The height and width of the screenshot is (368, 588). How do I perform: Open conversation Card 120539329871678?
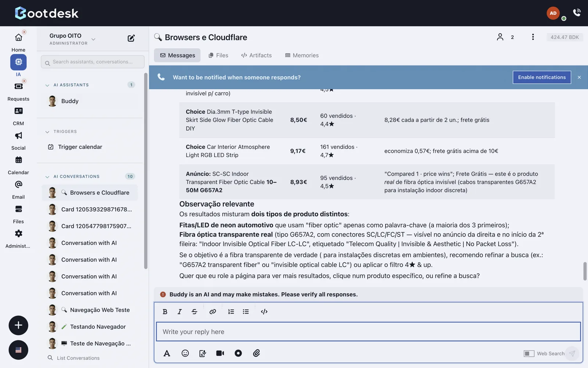[90, 209]
